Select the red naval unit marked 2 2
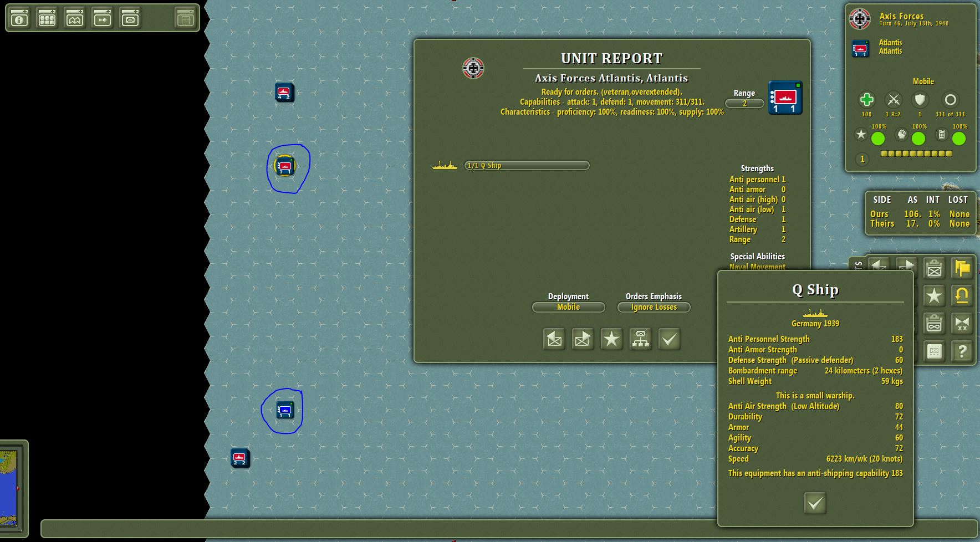Viewport: 980px width, 542px height. pos(239,458)
